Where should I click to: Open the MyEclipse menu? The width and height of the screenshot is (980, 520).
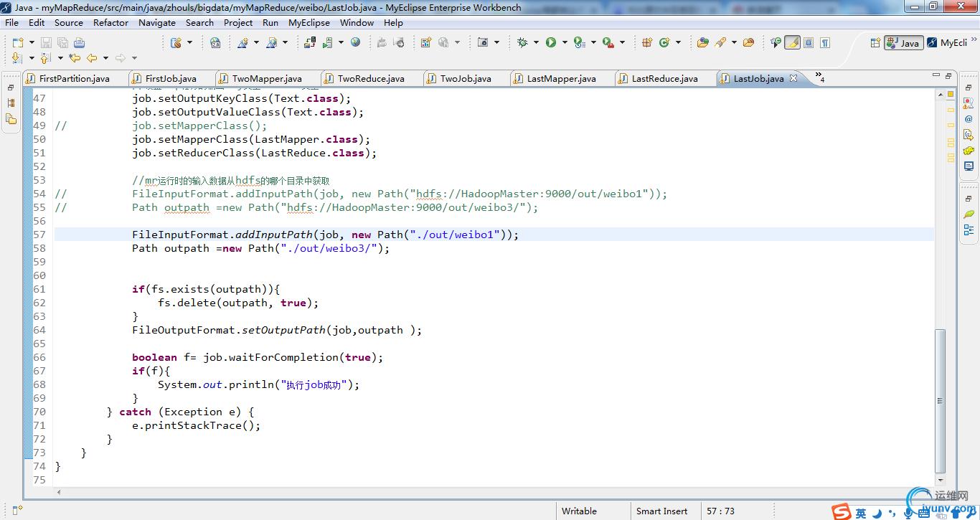(309, 22)
